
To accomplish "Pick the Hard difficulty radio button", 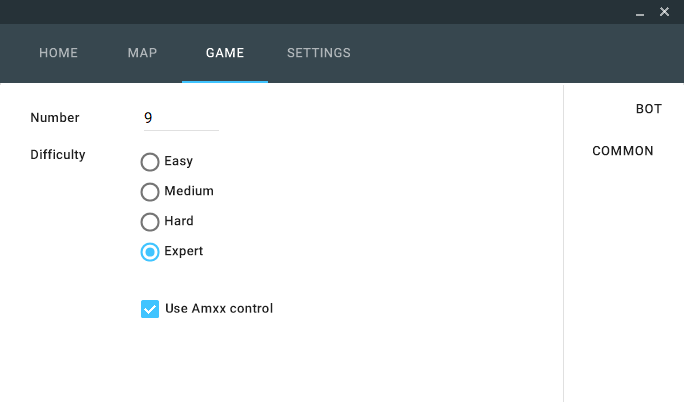I will tap(150, 222).
